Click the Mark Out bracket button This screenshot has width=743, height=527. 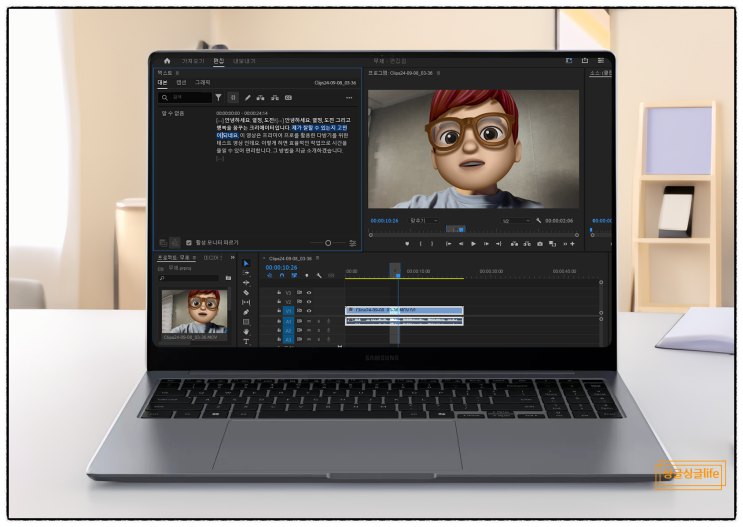(x=432, y=244)
